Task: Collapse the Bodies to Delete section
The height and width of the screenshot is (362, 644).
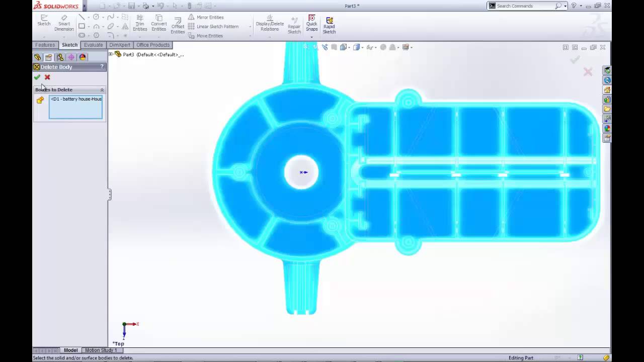Action: (102, 89)
